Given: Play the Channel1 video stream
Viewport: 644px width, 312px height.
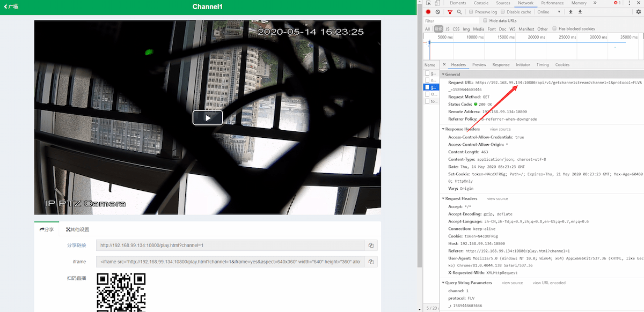Looking at the screenshot, I should [x=208, y=117].
